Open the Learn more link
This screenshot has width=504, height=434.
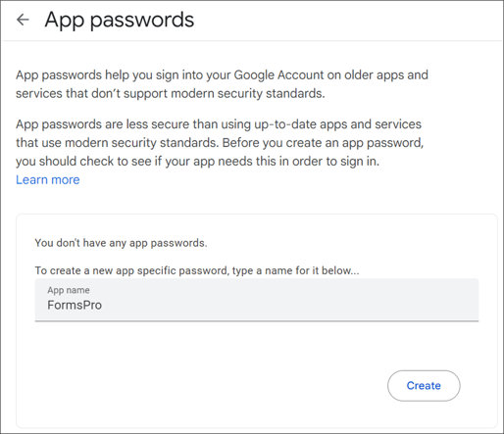click(x=48, y=180)
